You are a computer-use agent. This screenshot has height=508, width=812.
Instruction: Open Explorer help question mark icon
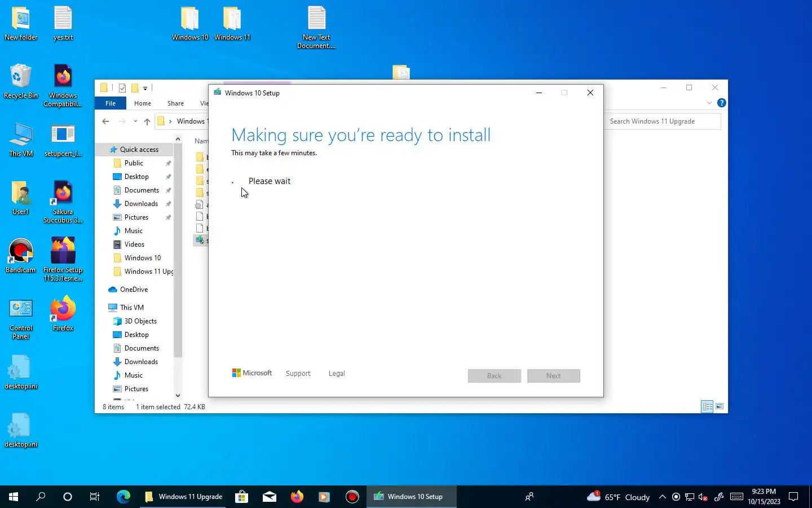point(721,103)
